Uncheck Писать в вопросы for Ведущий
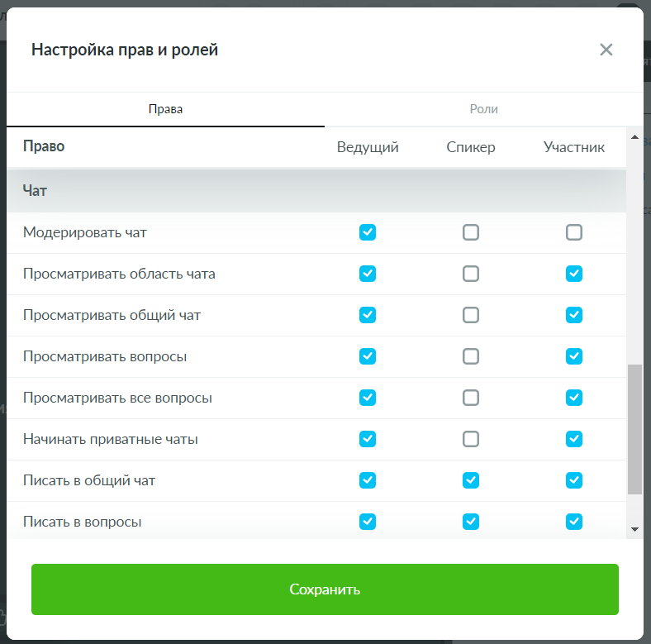 [x=368, y=522]
